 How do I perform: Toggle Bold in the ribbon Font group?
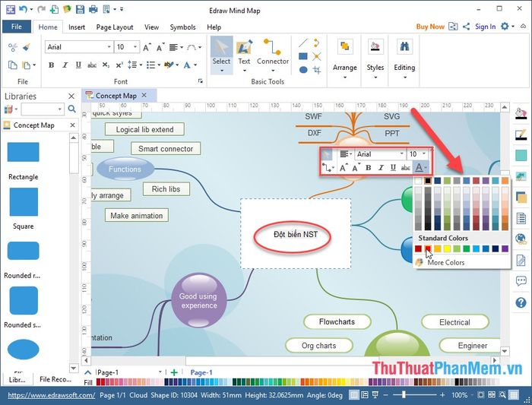point(51,65)
